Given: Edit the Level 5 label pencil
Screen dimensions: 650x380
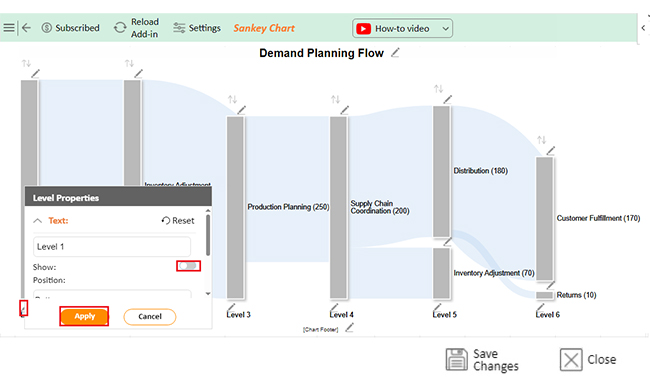Looking at the screenshot, I should 437,307.
